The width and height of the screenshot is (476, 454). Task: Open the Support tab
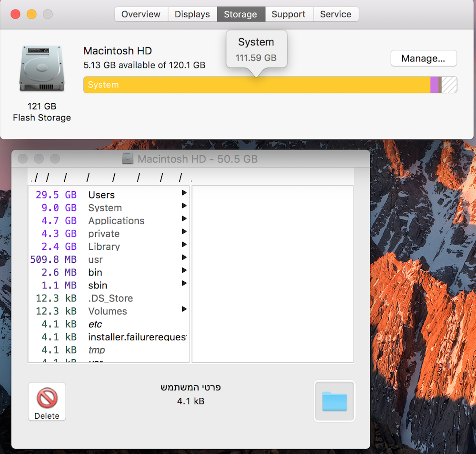288,14
